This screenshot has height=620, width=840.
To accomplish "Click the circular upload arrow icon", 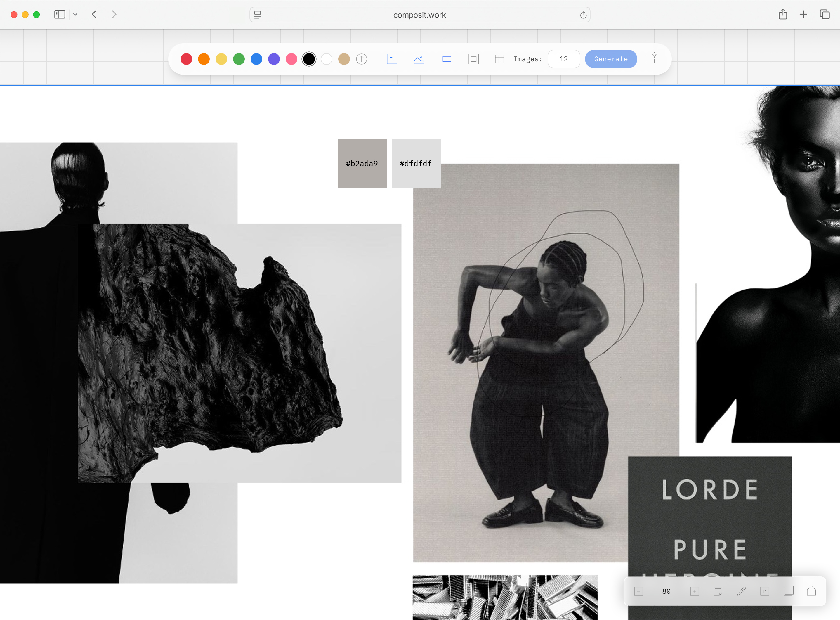I will tap(361, 59).
